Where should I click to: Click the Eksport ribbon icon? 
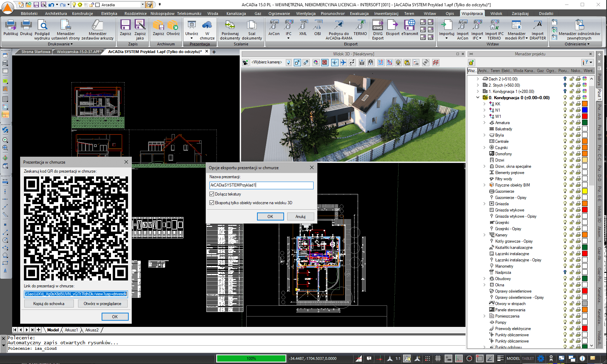point(393,28)
